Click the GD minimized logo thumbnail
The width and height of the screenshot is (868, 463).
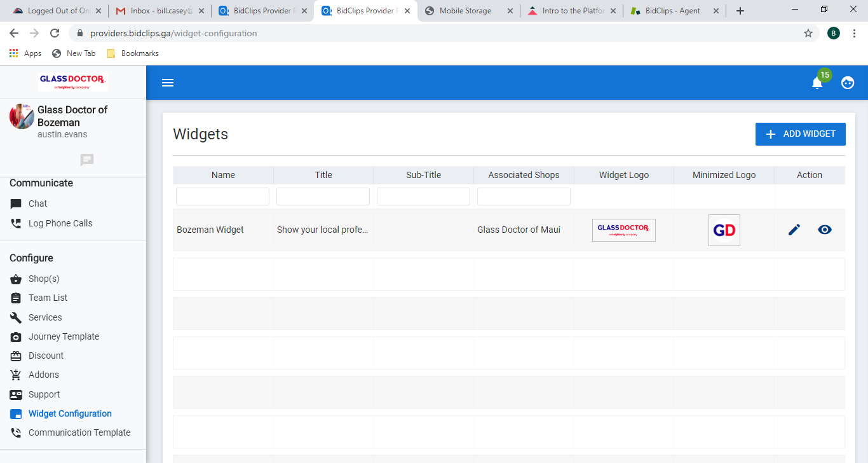[724, 230]
